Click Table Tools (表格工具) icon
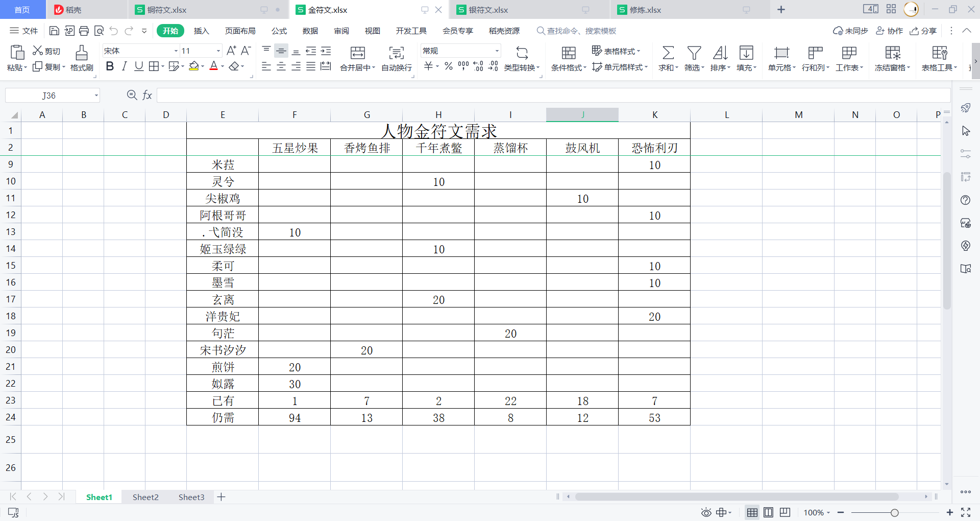Viewport: 980px width, 521px height. click(940, 53)
